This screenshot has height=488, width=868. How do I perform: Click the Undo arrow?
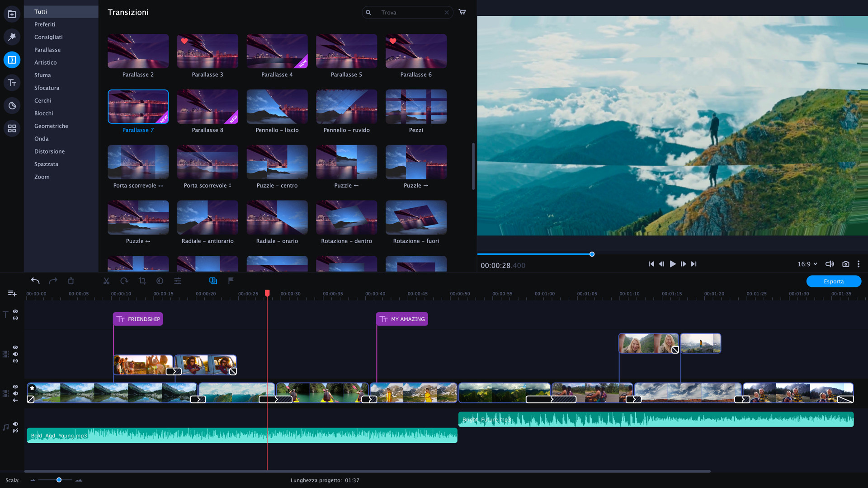coord(35,281)
